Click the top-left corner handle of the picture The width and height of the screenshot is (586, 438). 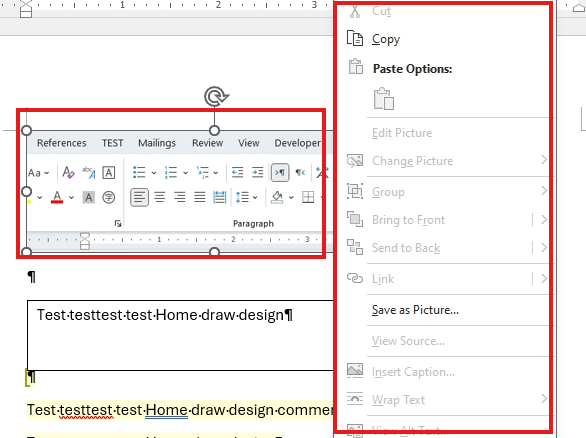(x=27, y=130)
